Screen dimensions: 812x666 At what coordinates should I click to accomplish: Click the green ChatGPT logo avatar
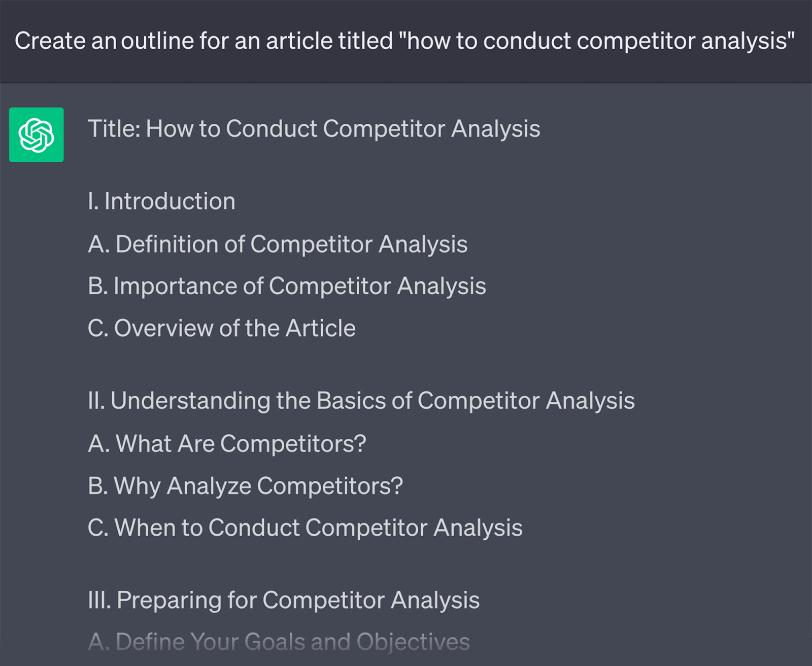click(36, 135)
